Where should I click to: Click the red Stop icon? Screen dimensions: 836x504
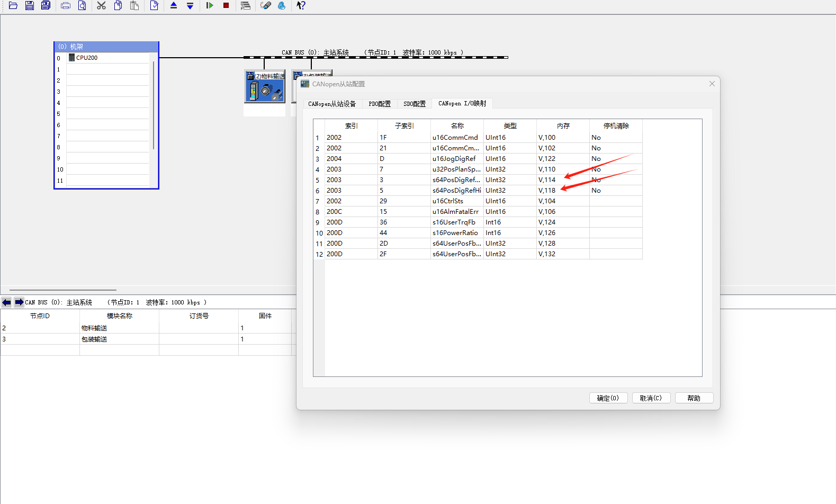226,5
